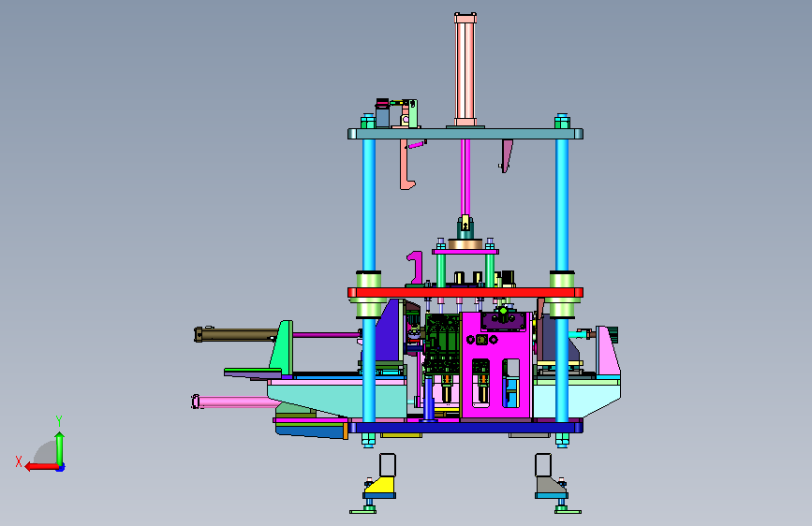This screenshot has height=526, width=812.
Task: Click the blue Z axis dot on triad
Action: 61,467
